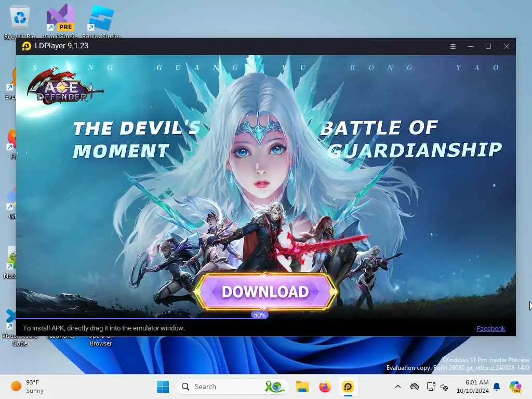
Task: Open the Facebook link in LDPlayer
Action: [490, 328]
